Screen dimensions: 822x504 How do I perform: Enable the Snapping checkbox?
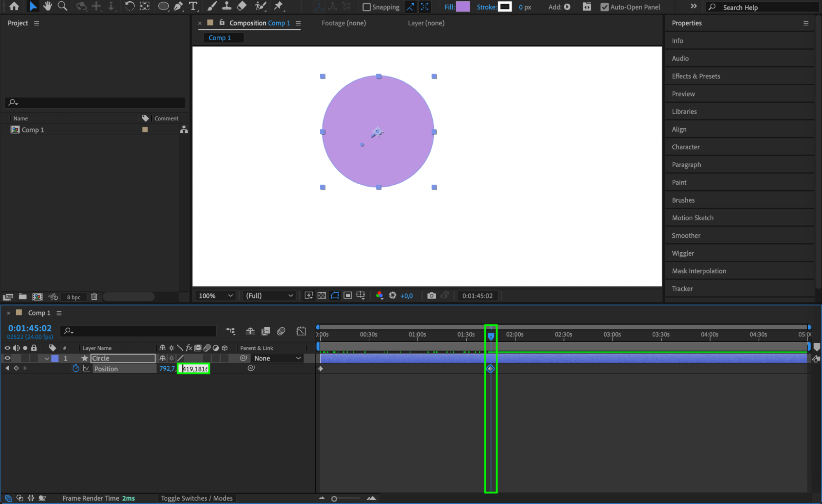[366, 7]
